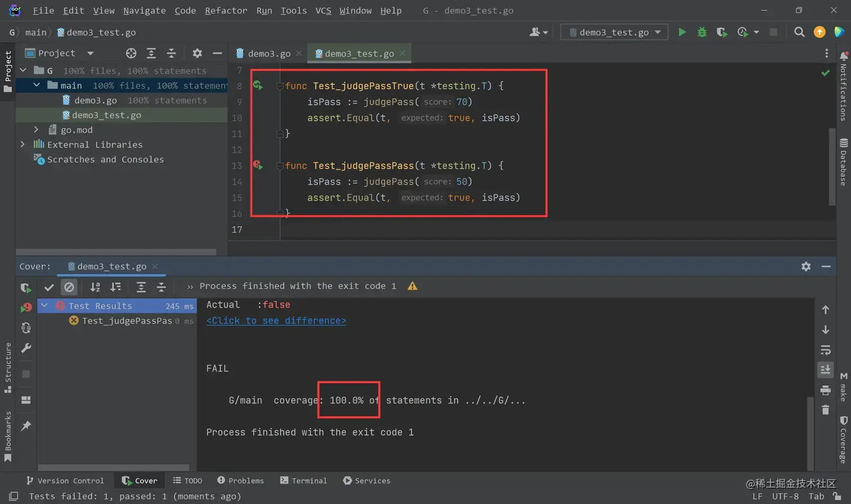This screenshot has width=851, height=504.
Task: Toggle Database tool window stripe
Action: pyautogui.click(x=843, y=163)
